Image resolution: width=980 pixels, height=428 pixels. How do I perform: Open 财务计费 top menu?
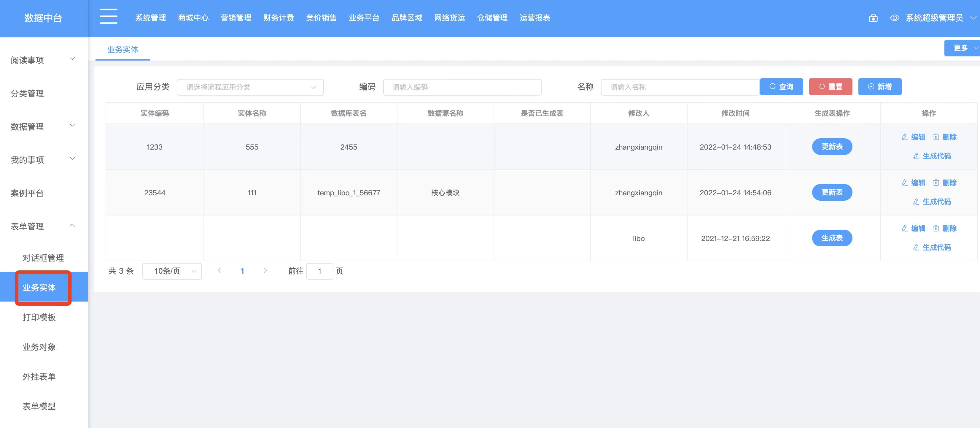click(279, 18)
